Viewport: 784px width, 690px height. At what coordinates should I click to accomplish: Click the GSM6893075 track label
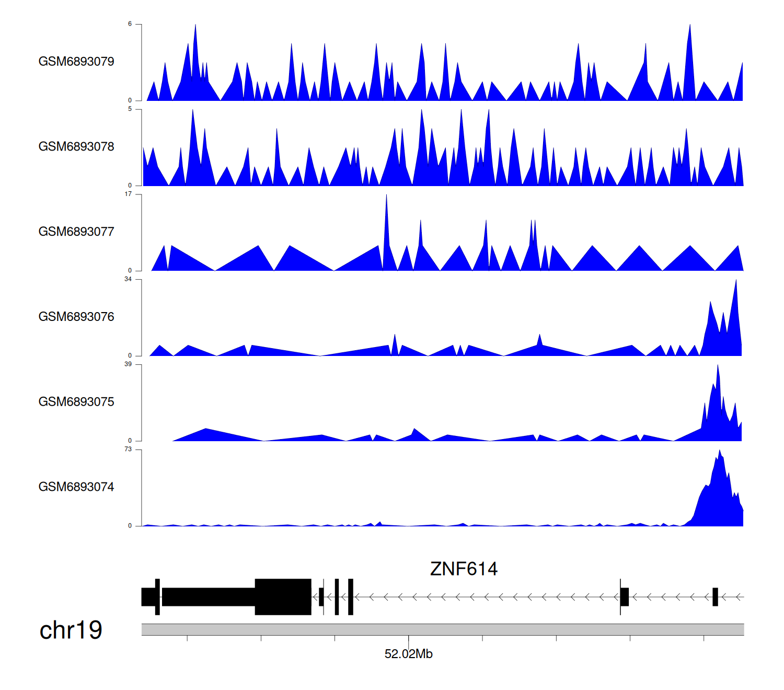click(x=76, y=402)
